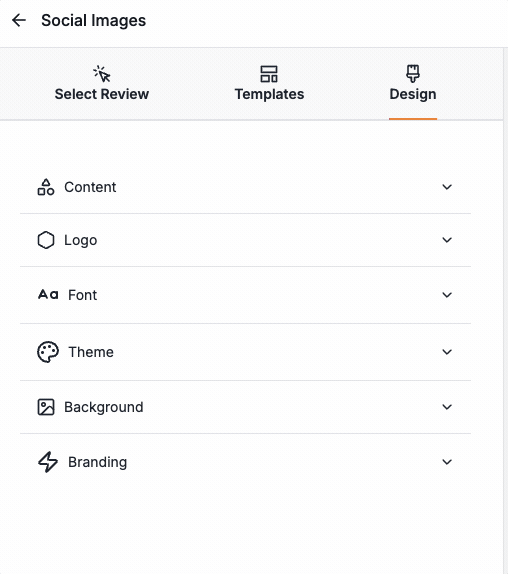The width and height of the screenshot is (508, 574).
Task: Click the Design paintbrush icon
Action: (x=413, y=74)
